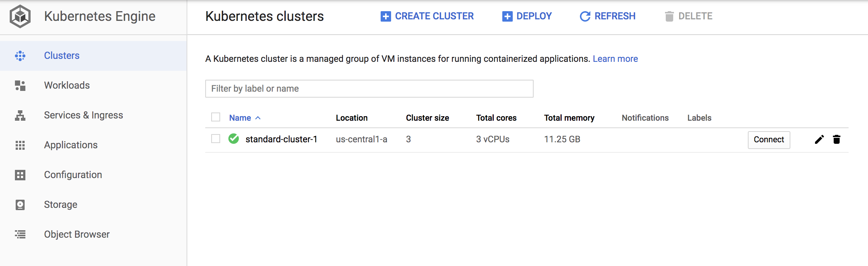The width and height of the screenshot is (868, 266).
Task: Click the Total cores column header
Action: tap(496, 118)
